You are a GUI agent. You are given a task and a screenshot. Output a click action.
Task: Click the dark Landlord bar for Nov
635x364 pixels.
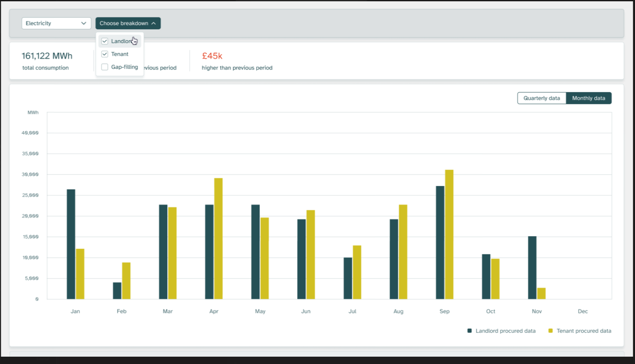532,268
